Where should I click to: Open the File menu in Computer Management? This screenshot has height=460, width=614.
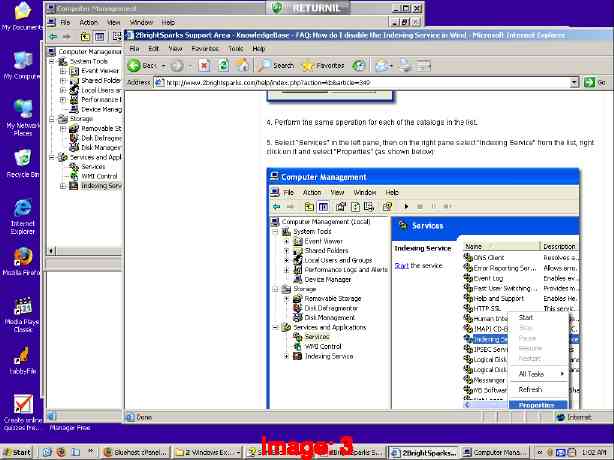pos(65,22)
